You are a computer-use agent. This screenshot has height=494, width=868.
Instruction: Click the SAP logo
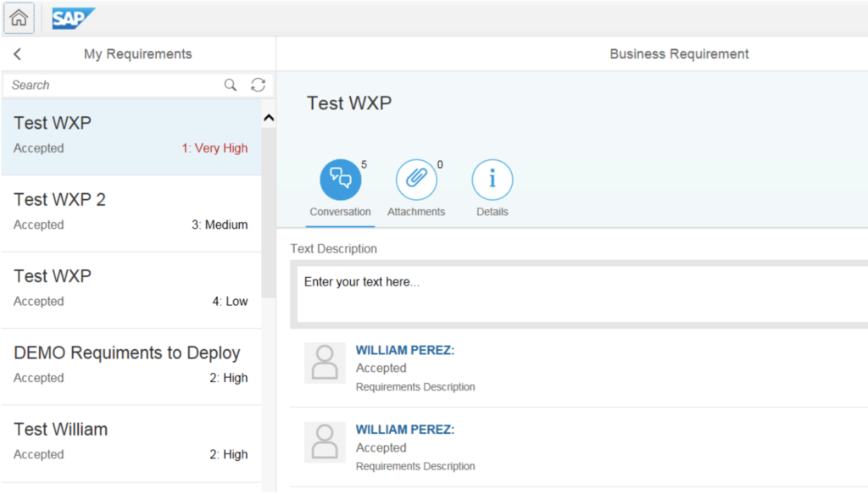pyautogui.click(x=72, y=18)
